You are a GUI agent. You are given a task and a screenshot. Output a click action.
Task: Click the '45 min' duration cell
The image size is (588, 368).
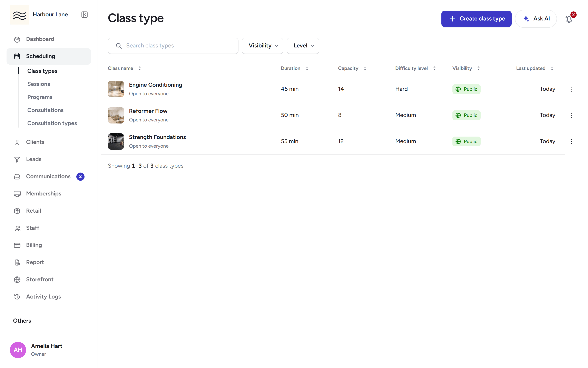pyautogui.click(x=290, y=89)
